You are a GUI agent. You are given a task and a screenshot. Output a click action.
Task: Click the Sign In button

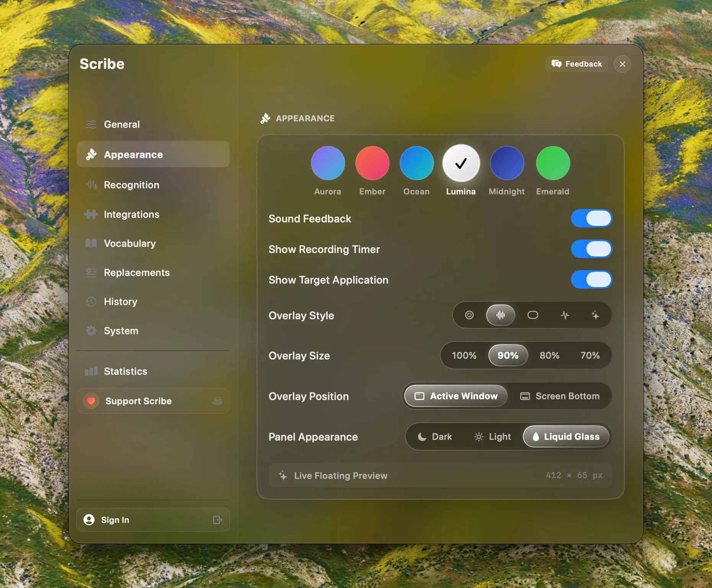coord(153,520)
